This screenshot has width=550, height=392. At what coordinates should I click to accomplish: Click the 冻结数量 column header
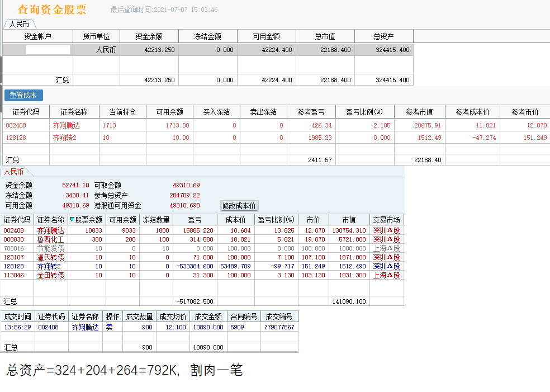155,220
